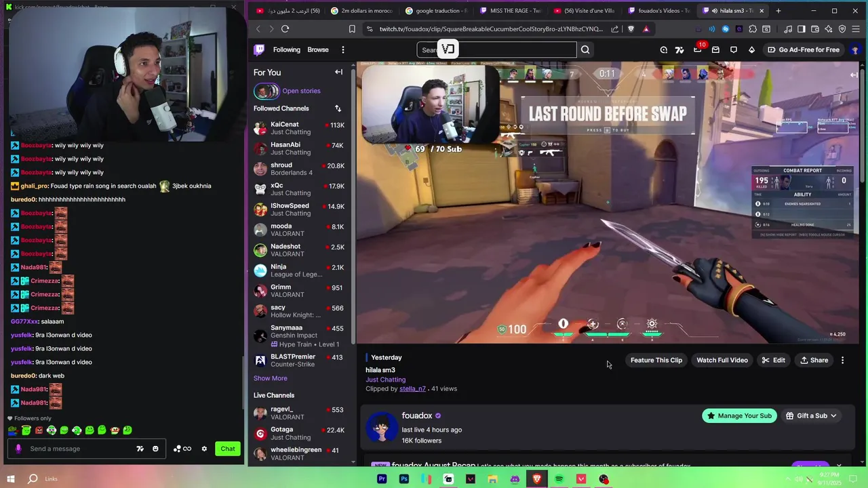Screen dimensions: 868x488
Task: Open the 7TV emote menu in chat input
Action: point(140,449)
